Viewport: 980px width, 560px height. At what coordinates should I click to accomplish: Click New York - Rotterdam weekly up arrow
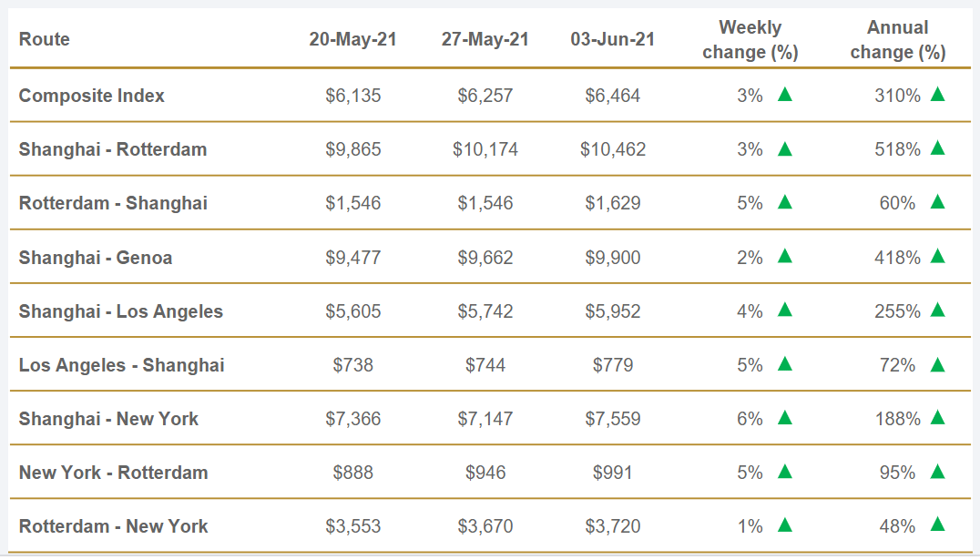click(x=784, y=471)
